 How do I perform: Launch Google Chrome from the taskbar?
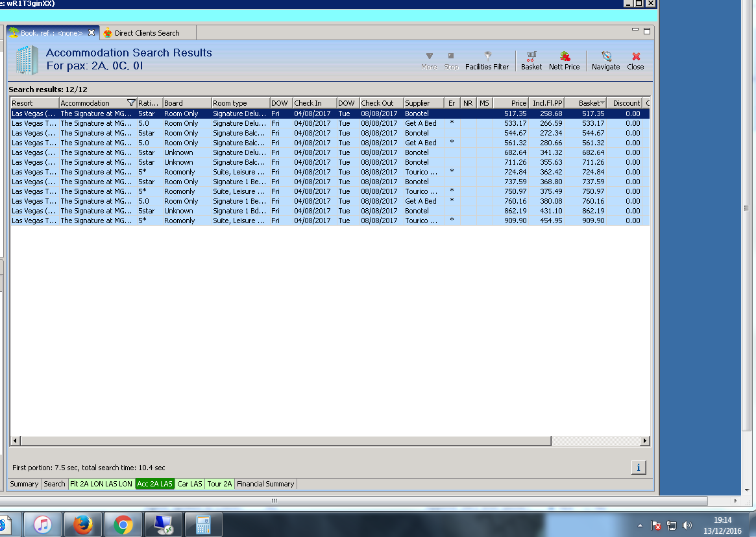pyautogui.click(x=123, y=524)
